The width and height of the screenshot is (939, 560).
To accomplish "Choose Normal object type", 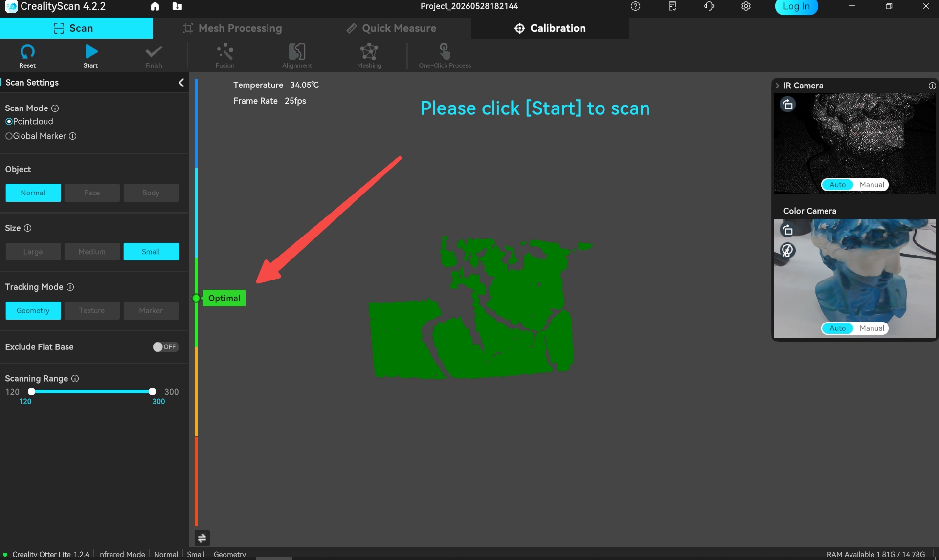I will pos(33,193).
